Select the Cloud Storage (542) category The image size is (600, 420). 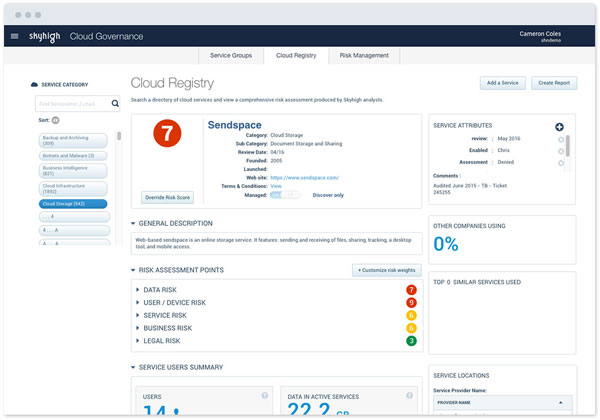(x=73, y=204)
